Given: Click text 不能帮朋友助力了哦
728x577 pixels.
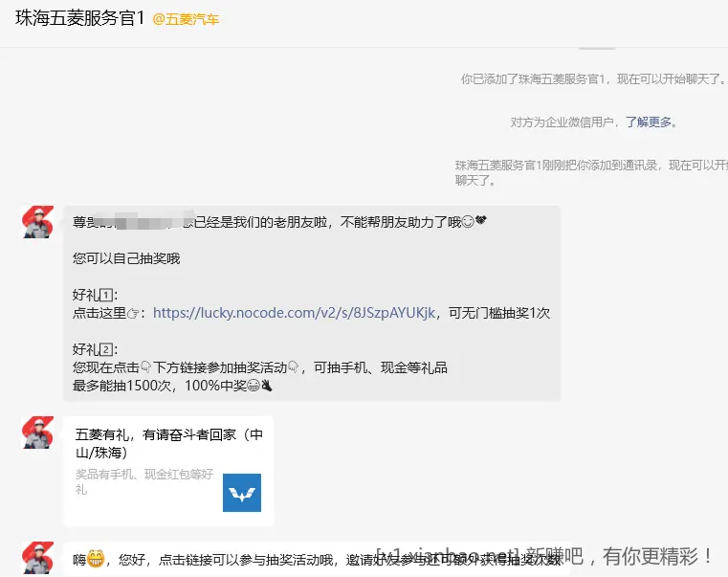Looking at the screenshot, I should click(x=401, y=222).
